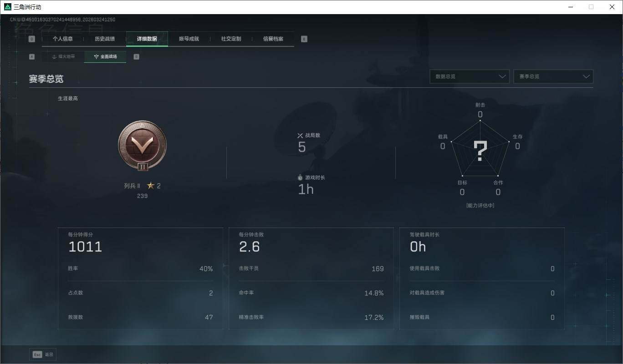Viewport: 623px width, 364px height.
Task: Click the 每分钟击败 value 2.6
Action: (250, 247)
